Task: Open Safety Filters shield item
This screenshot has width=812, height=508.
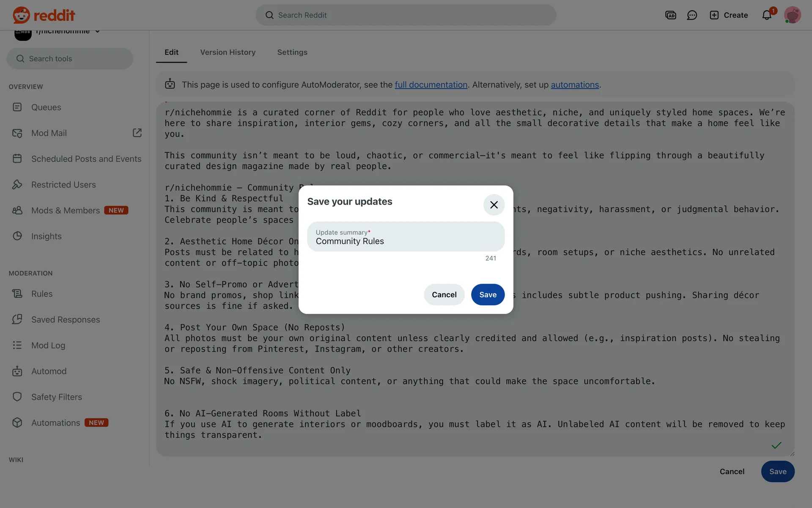Action: 56,397
